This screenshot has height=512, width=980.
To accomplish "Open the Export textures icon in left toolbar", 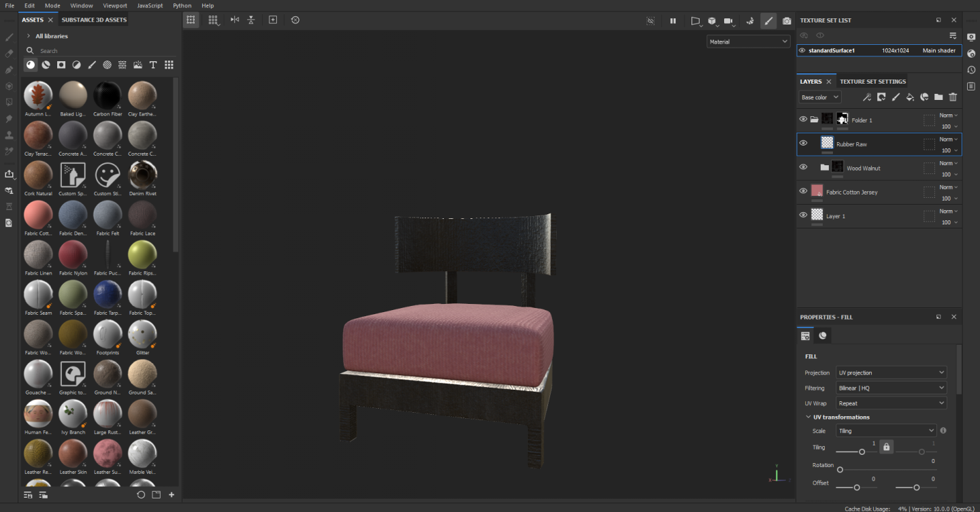I will pos(10,174).
